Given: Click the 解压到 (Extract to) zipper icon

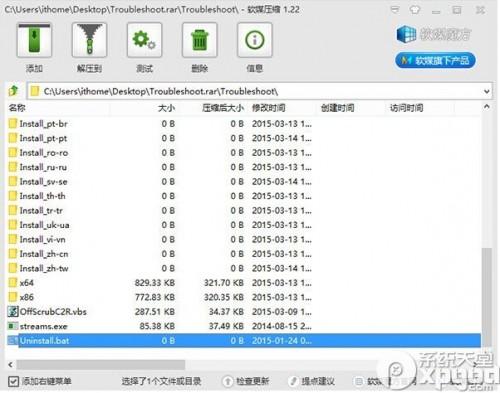Looking at the screenshot, I should pyautogui.click(x=89, y=40).
